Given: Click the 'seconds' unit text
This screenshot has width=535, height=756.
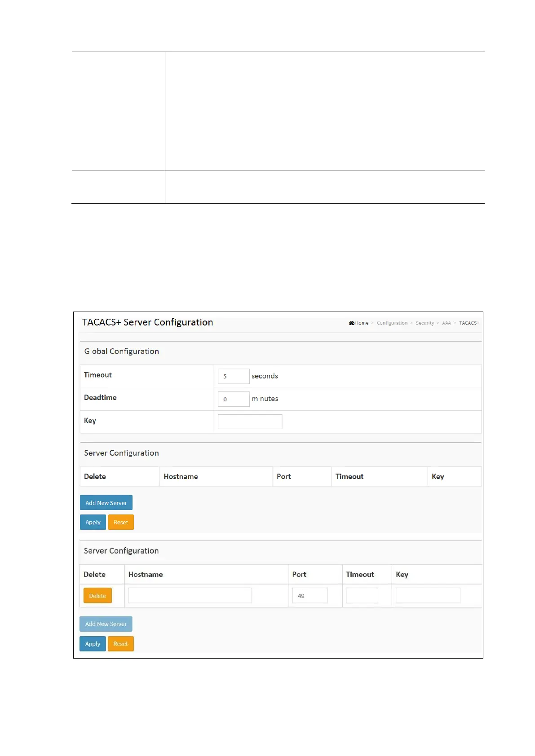Looking at the screenshot, I should 265,376.
